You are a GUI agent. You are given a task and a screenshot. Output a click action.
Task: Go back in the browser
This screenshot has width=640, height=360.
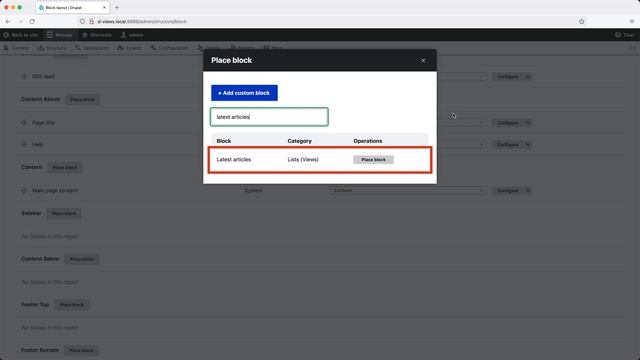(8, 21)
